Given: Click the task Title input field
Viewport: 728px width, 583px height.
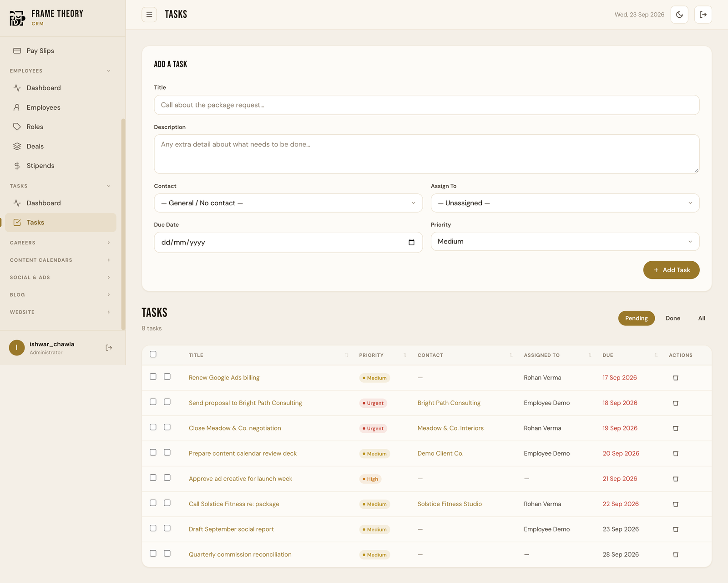Looking at the screenshot, I should tap(426, 105).
